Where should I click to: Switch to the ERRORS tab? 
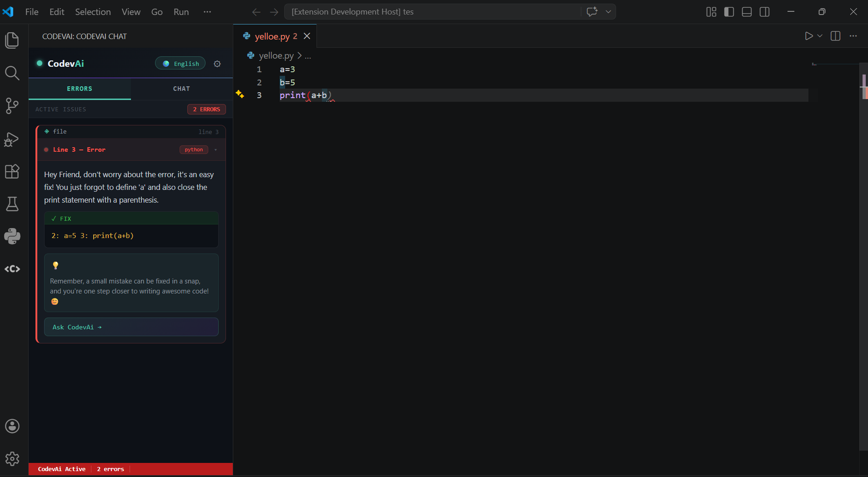(80, 89)
